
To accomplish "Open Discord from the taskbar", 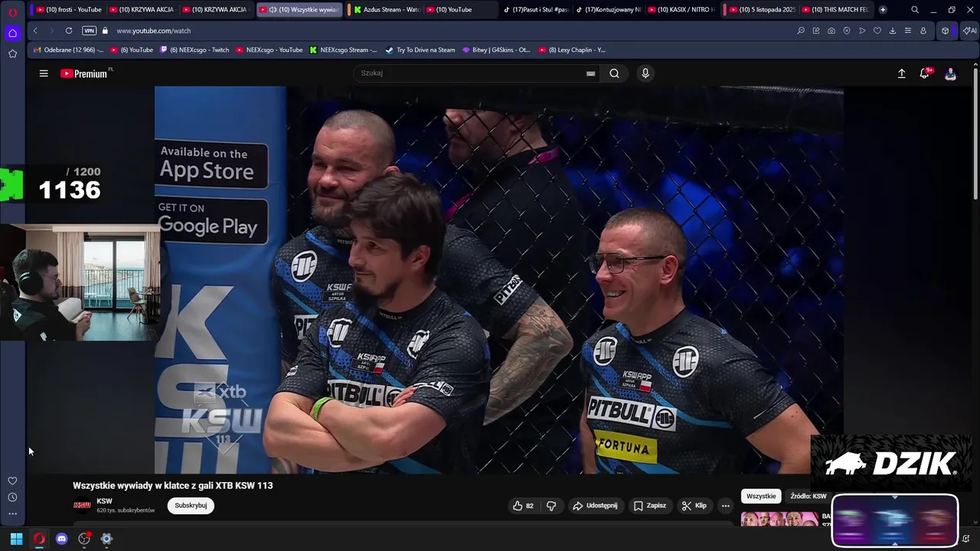I will click(61, 539).
